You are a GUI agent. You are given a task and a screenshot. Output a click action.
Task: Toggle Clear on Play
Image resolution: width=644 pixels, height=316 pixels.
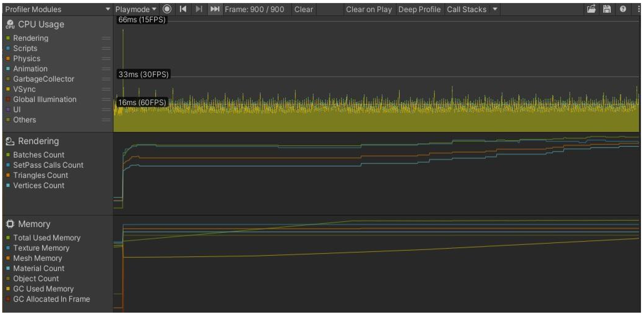[369, 9]
